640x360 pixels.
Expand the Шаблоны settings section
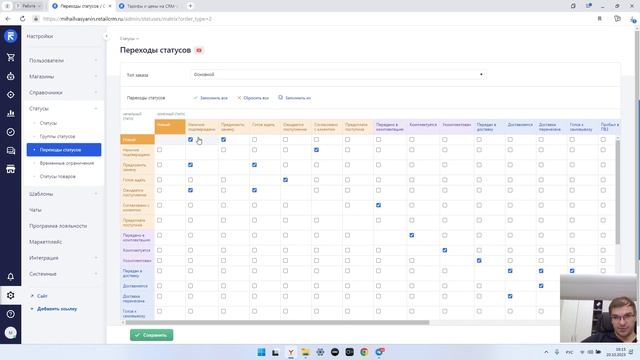pyautogui.click(x=63, y=194)
